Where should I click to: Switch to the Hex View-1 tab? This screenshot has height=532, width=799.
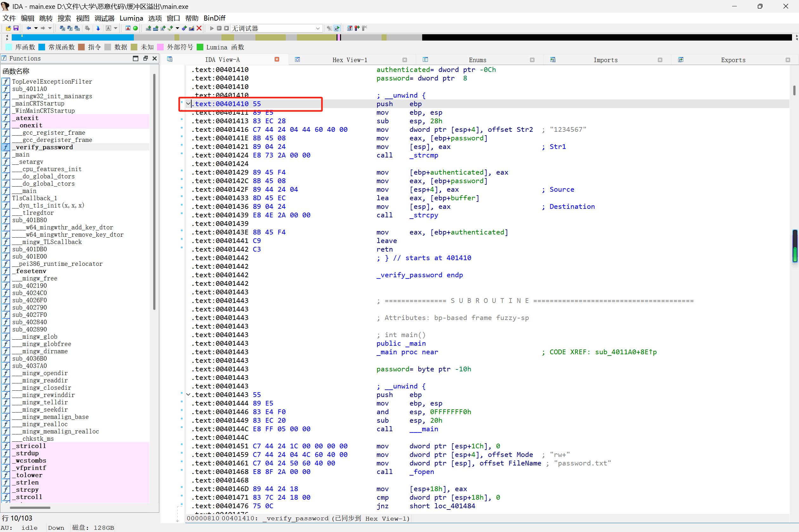coord(350,60)
